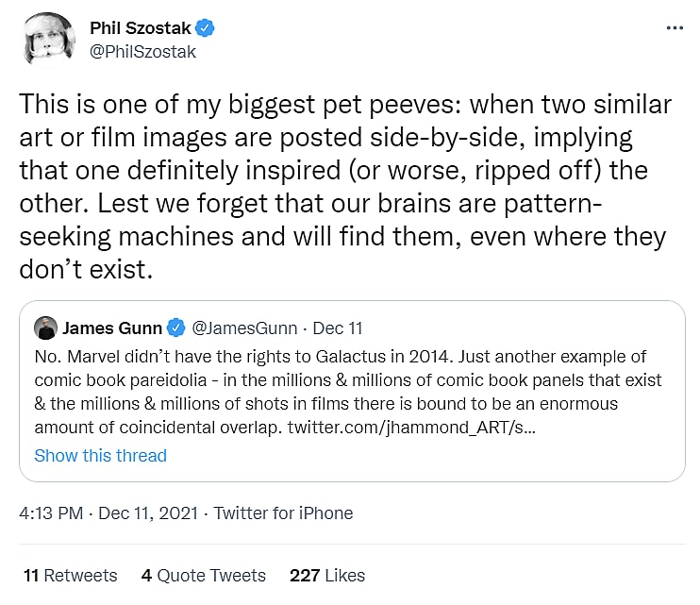View the 4 Quote Tweets list

coord(204,575)
